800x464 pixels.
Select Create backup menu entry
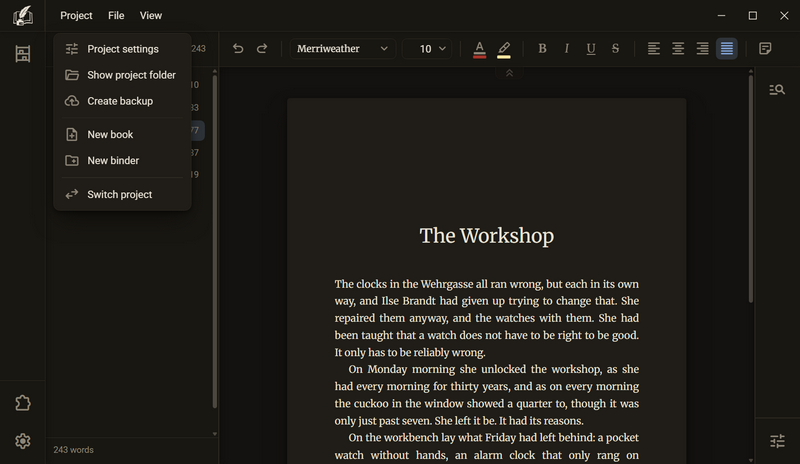pyautogui.click(x=122, y=101)
